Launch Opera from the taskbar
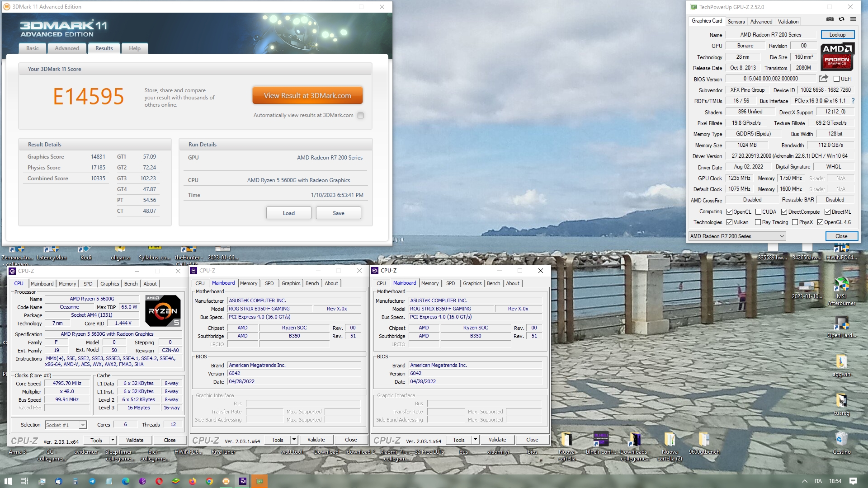This screenshot has height=488, width=868. coord(159,481)
